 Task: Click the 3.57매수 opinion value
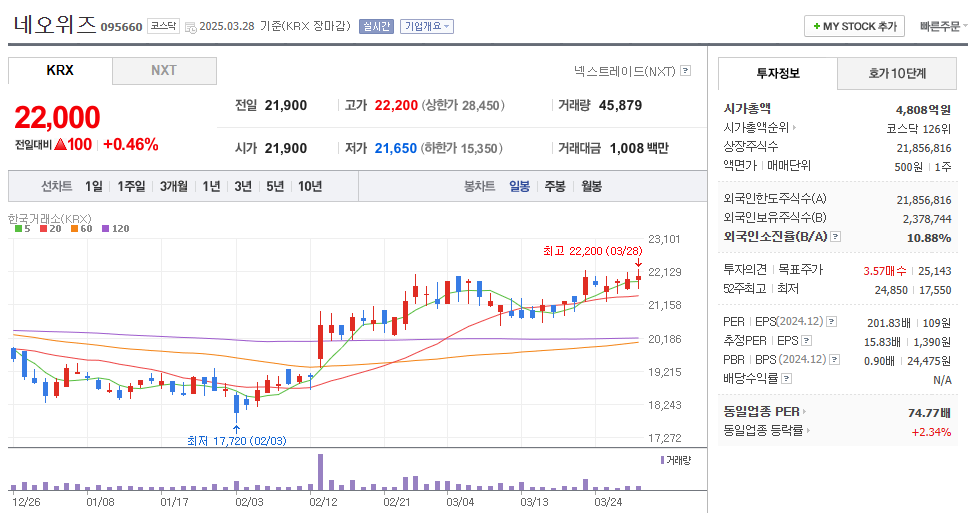point(884,271)
